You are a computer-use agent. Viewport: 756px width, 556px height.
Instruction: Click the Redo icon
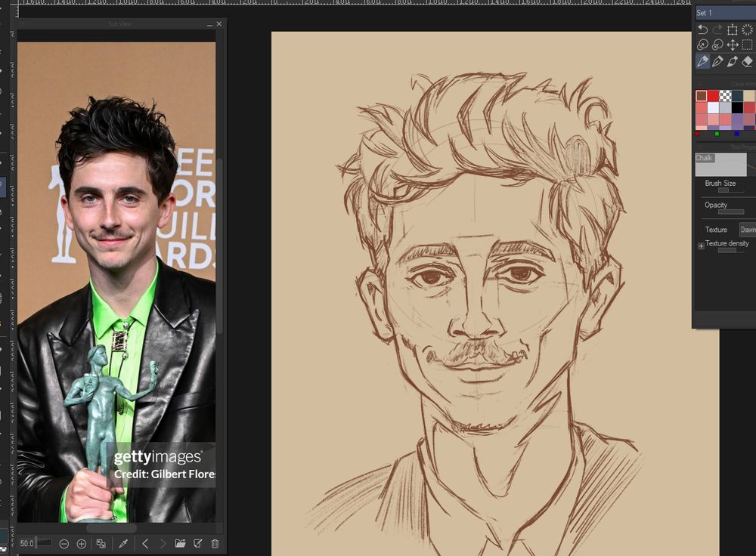point(717,29)
